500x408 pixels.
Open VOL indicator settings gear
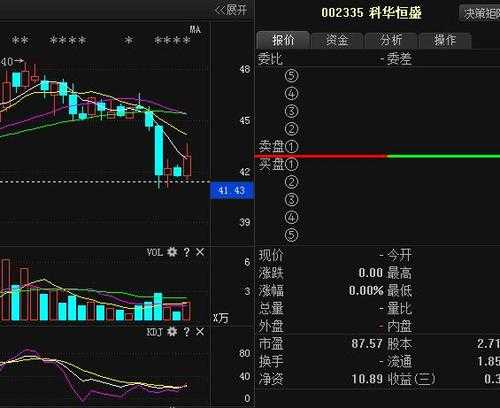click(x=172, y=252)
